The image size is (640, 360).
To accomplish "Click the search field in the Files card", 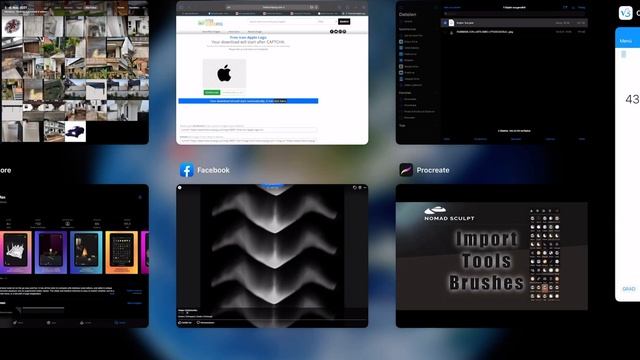I will pos(514,13).
